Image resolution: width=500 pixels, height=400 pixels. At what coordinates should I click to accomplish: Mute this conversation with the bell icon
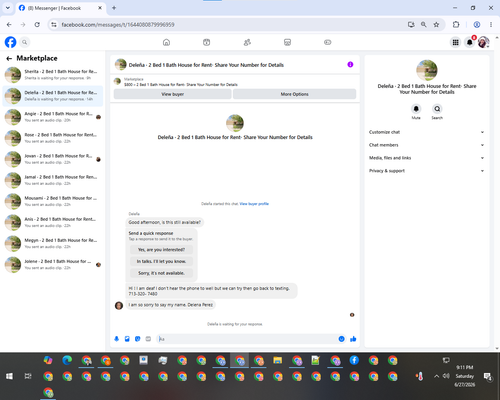click(416, 109)
